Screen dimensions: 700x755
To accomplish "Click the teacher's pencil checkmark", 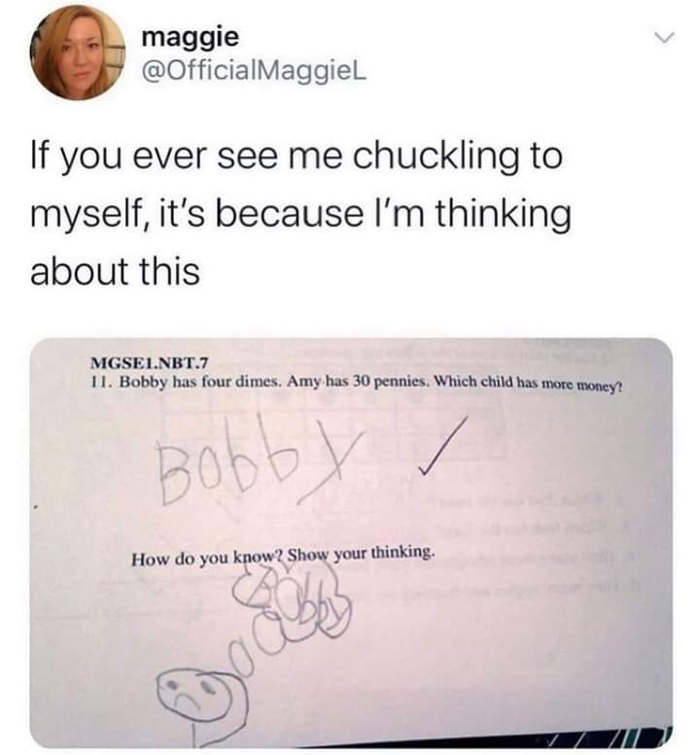I will coord(441,446).
